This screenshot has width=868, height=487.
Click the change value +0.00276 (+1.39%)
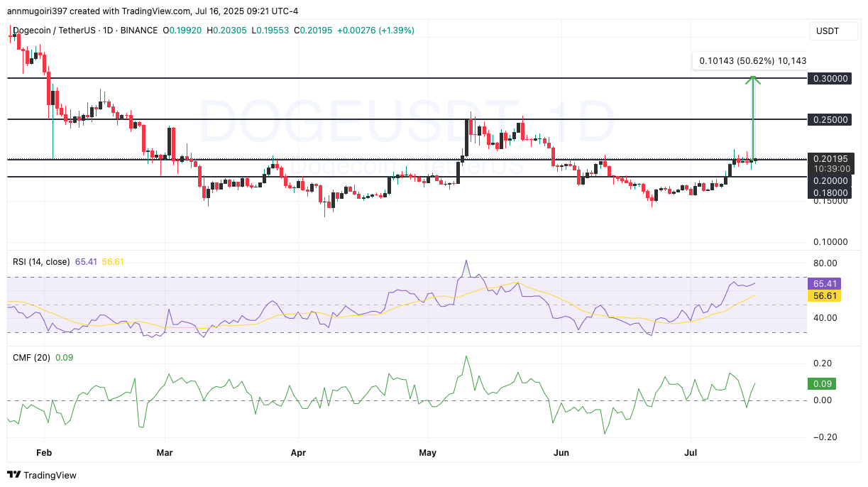375,31
